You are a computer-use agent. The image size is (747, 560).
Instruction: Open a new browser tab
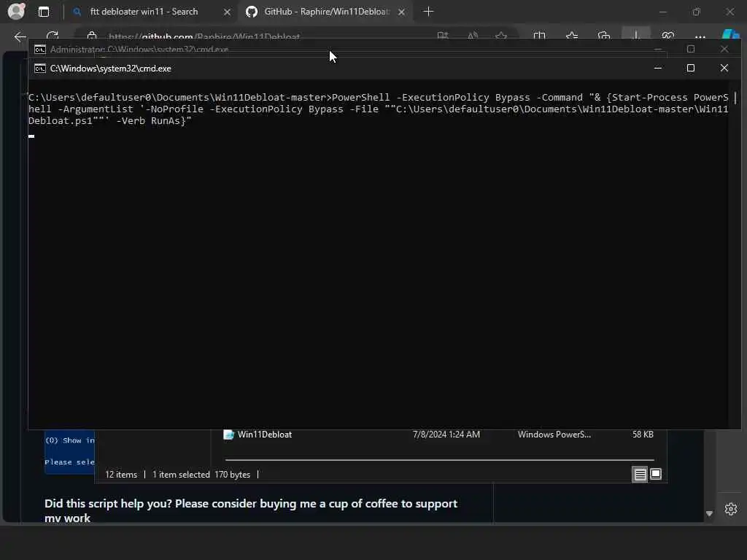(x=428, y=12)
